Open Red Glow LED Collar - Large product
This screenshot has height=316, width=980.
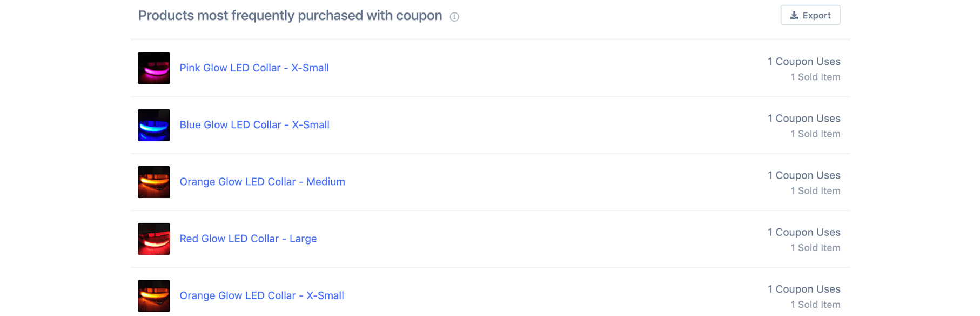coord(248,239)
